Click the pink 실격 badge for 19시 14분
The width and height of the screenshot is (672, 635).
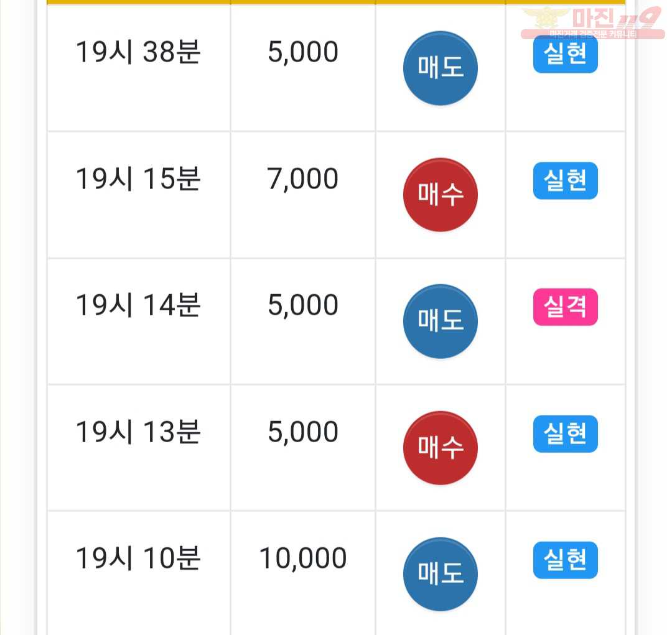coord(565,307)
